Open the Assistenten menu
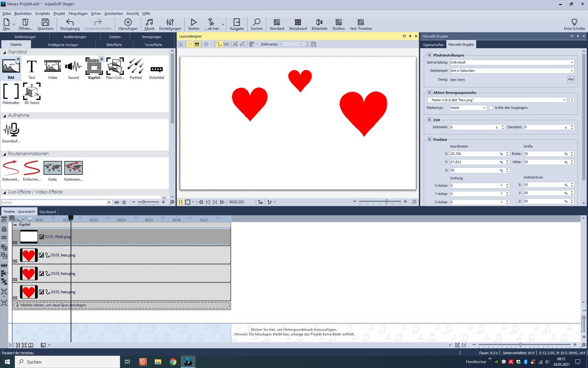Viewport: 588px width, 368px height. pyautogui.click(x=113, y=14)
